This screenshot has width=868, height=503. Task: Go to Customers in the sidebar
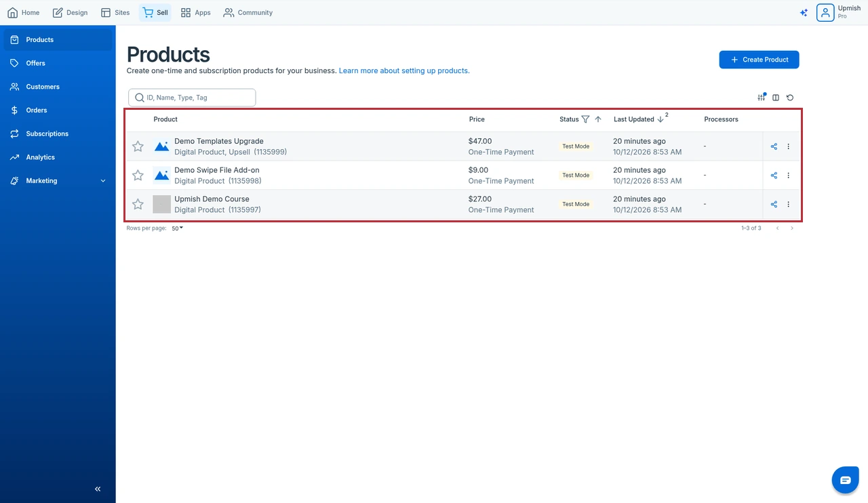[58, 87]
